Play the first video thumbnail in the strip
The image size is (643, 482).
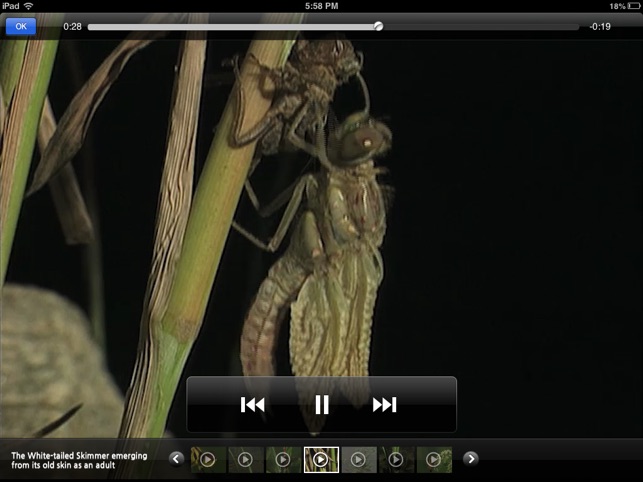(208, 459)
